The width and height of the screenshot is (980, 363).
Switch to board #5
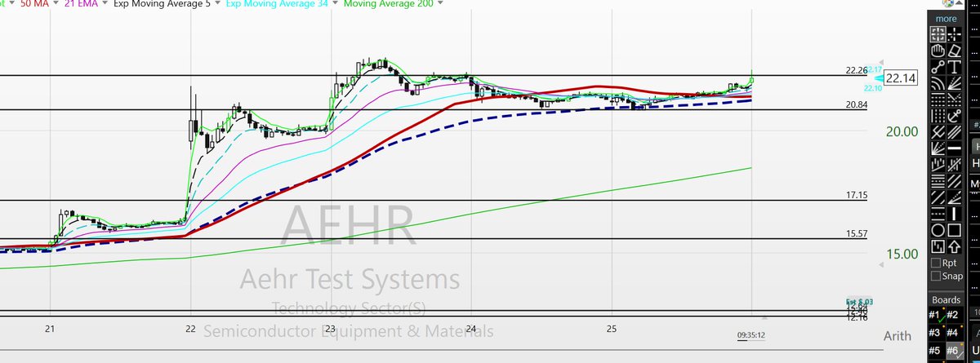coord(937,351)
